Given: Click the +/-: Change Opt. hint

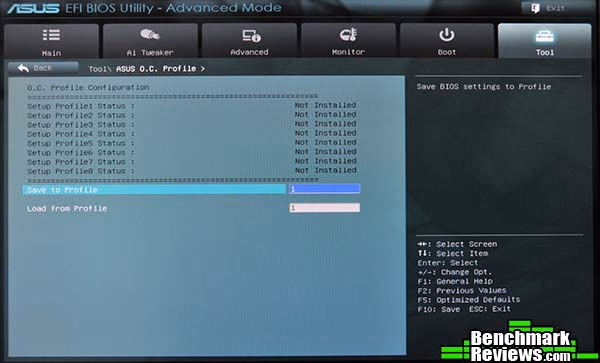Looking at the screenshot, I should coord(455,272).
